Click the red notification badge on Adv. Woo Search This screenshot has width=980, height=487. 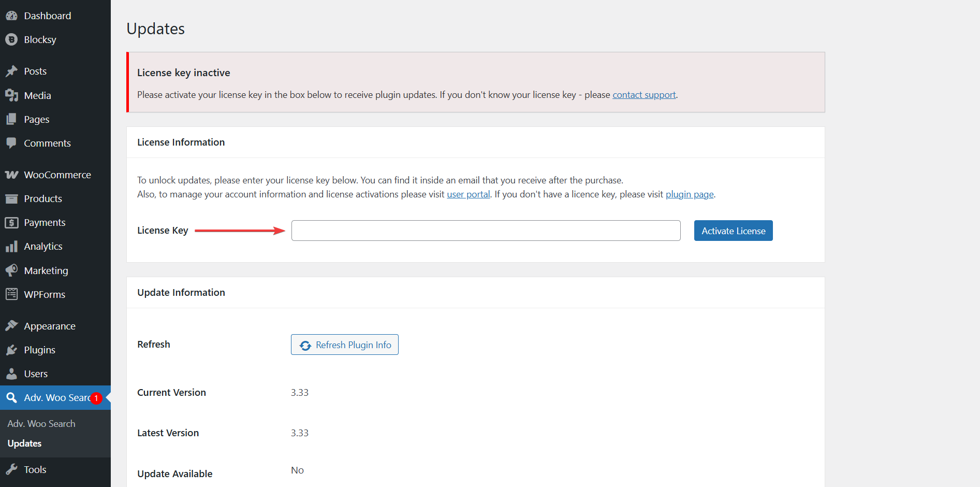click(96, 398)
